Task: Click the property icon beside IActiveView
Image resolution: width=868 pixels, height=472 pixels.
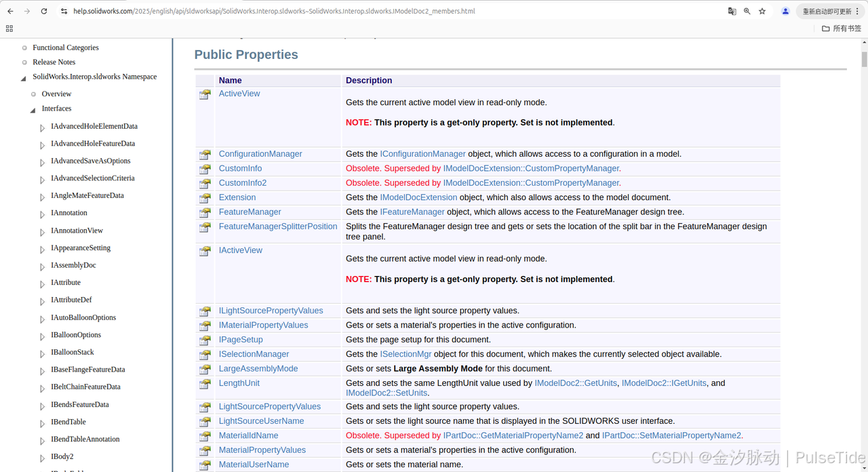Action: pos(205,252)
